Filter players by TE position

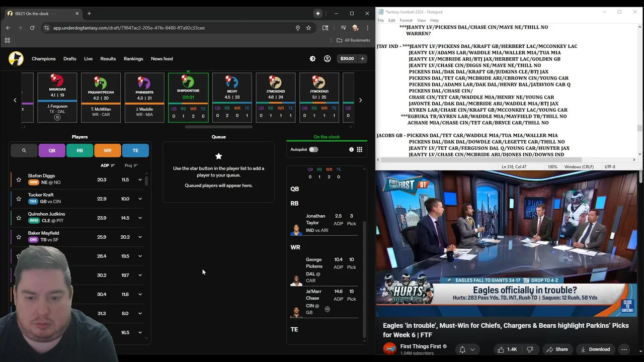point(135,150)
